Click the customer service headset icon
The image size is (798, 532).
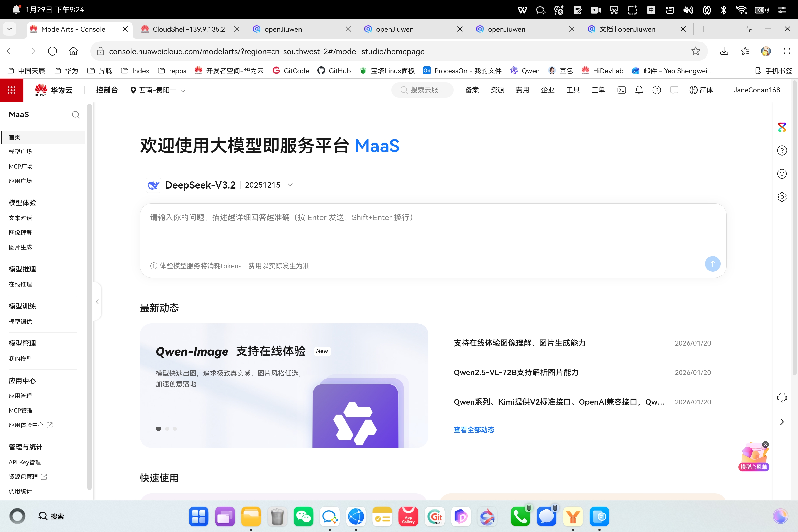(x=782, y=397)
